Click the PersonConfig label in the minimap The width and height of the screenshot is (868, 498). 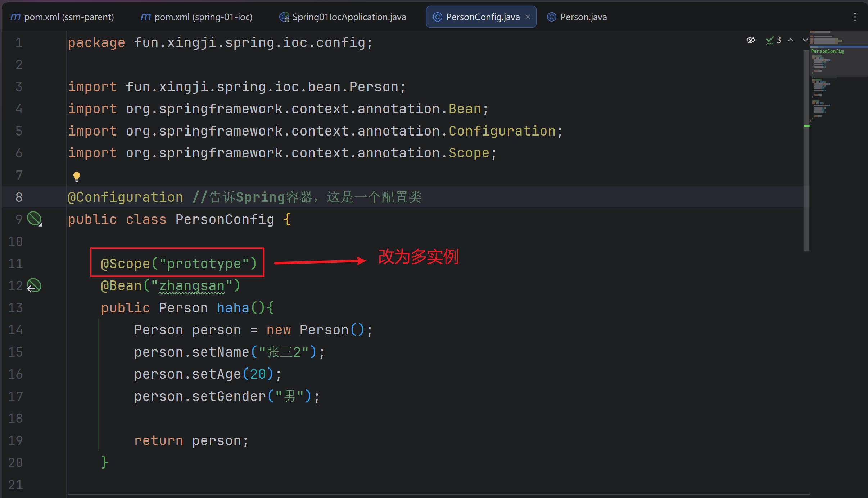(x=827, y=51)
